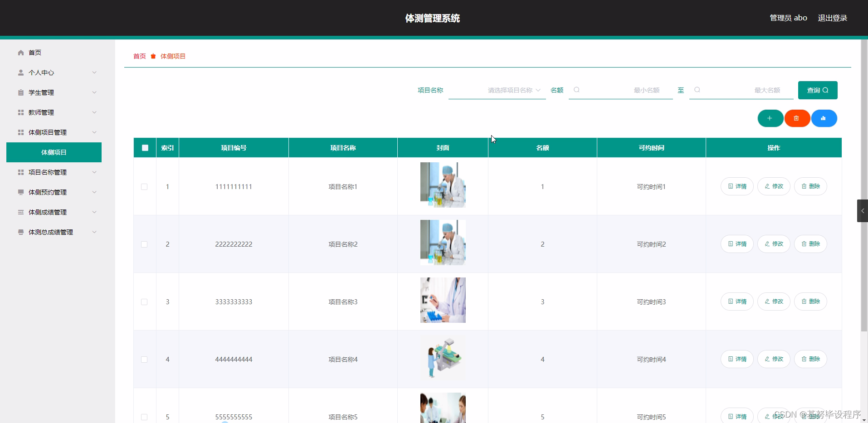Open cover thumbnail for 项目名称1
The width and height of the screenshot is (868, 423).
pyautogui.click(x=443, y=185)
